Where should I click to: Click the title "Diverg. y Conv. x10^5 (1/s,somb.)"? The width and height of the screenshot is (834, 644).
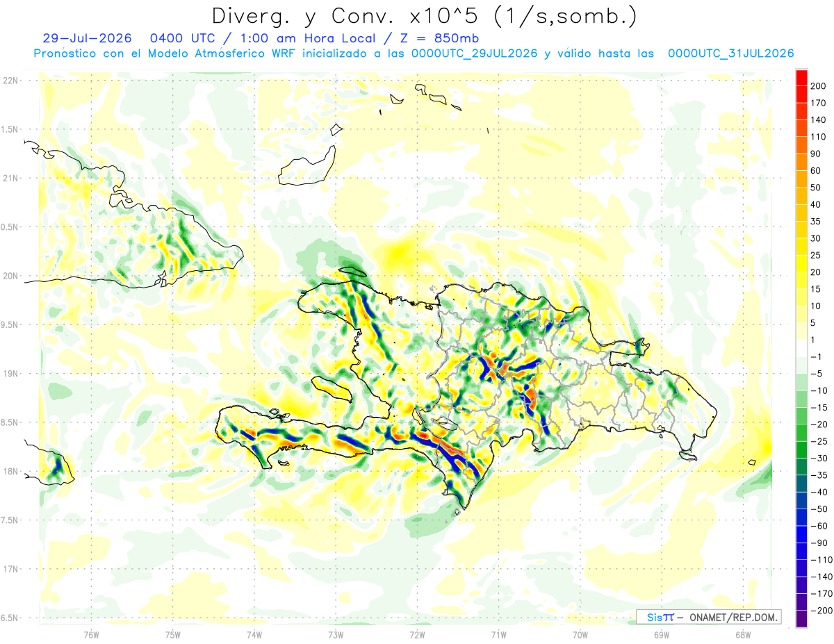[424, 15]
